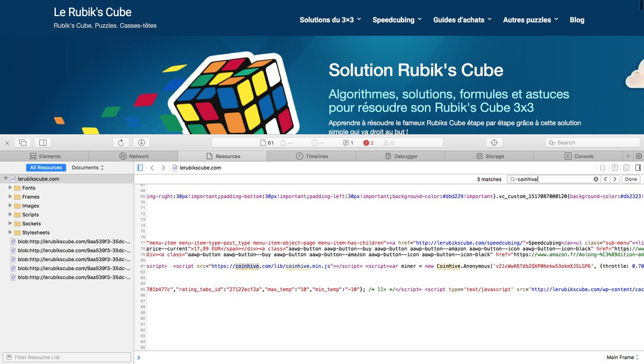Screen dimensions: 644x364
Task: Expand the Fonts folder
Action: [x=10, y=188]
